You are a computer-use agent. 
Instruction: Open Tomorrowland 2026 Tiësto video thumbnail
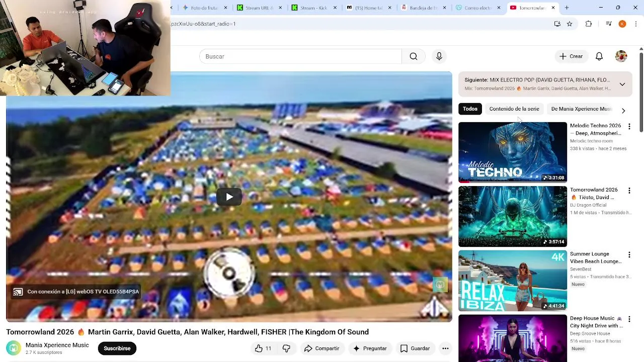point(513,217)
